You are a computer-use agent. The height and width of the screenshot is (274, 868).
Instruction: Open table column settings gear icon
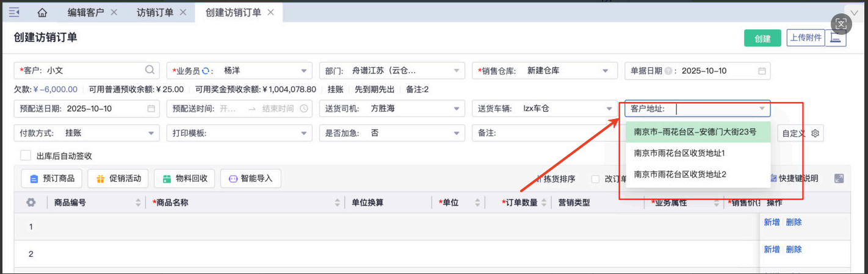(31, 203)
